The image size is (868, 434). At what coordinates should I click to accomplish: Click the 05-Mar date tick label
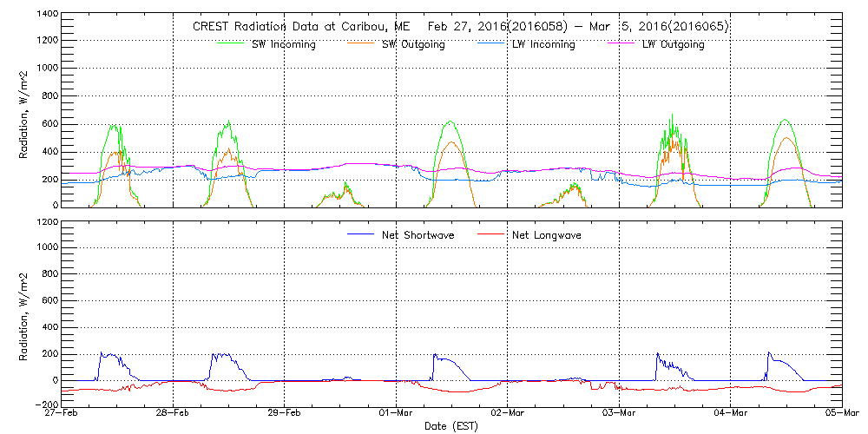(x=840, y=414)
